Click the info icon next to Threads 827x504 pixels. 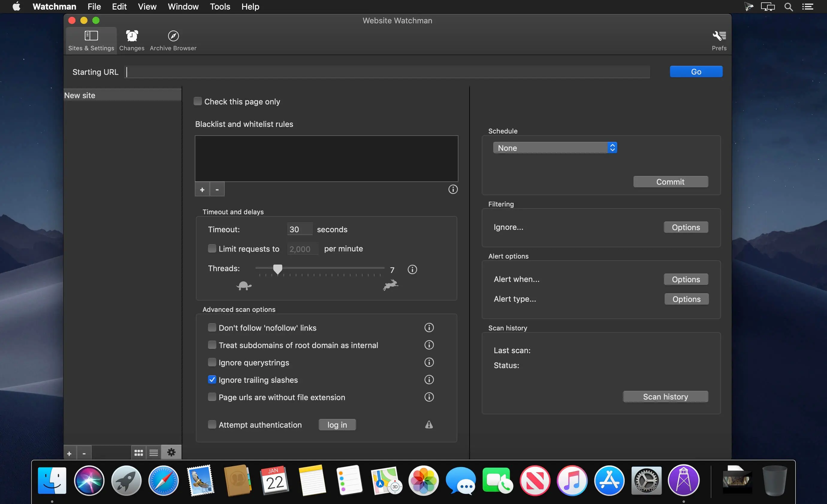pyautogui.click(x=412, y=269)
